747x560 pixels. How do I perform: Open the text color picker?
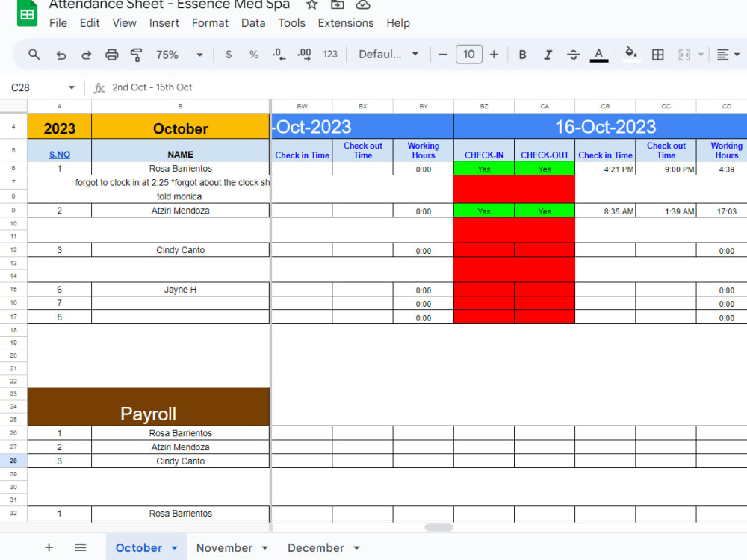598,55
